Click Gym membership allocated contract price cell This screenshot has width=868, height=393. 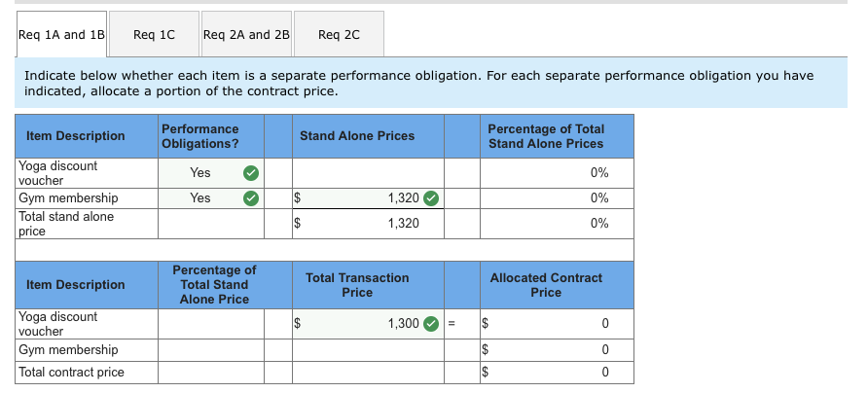point(557,350)
